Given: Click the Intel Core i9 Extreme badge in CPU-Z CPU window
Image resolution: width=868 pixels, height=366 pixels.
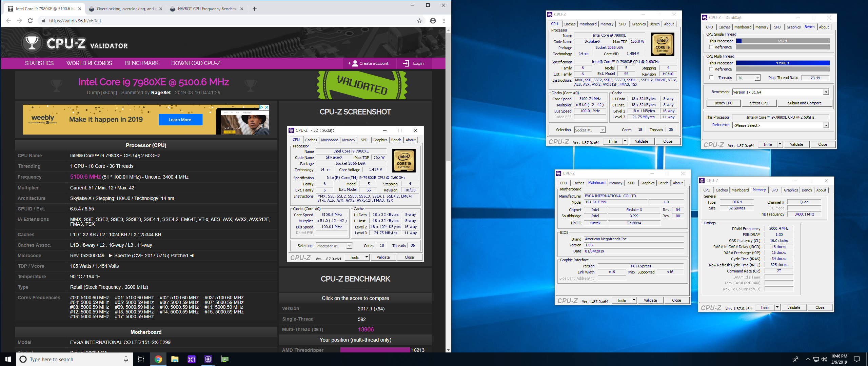Looking at the screenshot, I should pos(663,44).
